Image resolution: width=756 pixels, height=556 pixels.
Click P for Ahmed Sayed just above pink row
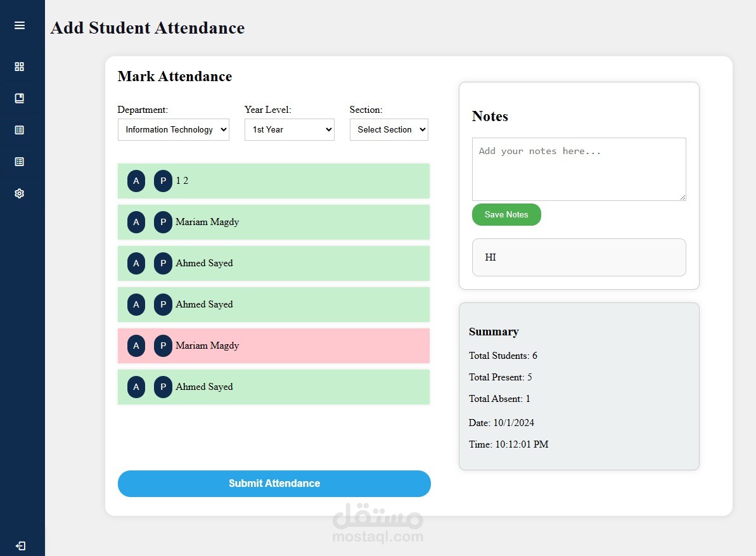pos(163,305)
